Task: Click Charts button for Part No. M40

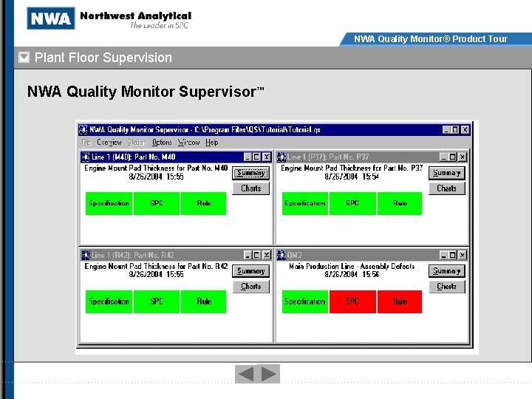Action: (x=250, y=188)
